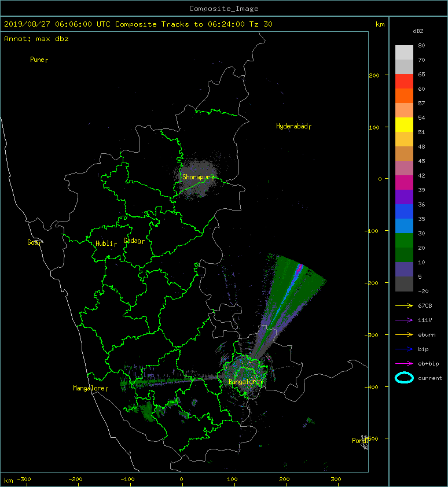Click the light blue 30-35 dBZ swatch
448x487 pixels.
[x=404, y=226]
